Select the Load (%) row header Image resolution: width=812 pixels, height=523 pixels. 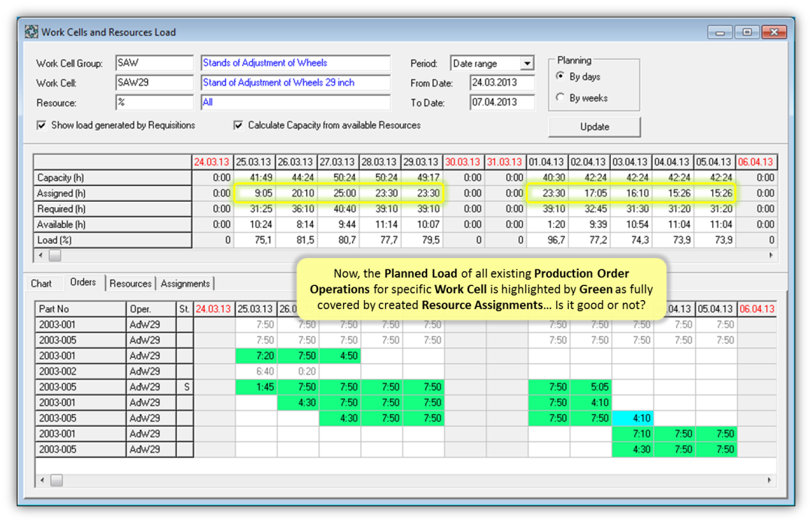(x=113, y=240)
